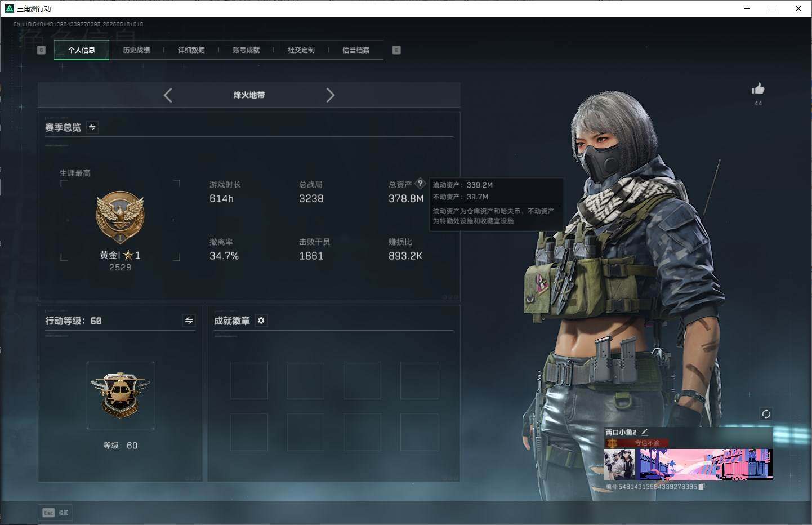
Task: Click the rank points 2529 text
Action: 121,268
